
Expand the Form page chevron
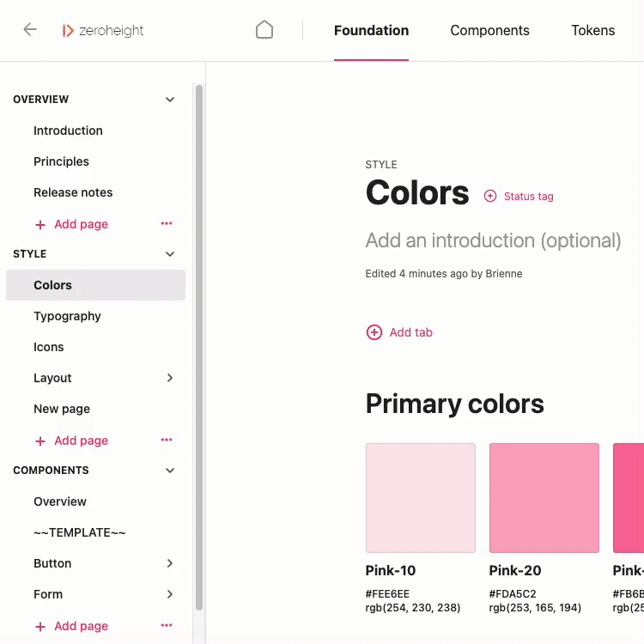[170, 594]
